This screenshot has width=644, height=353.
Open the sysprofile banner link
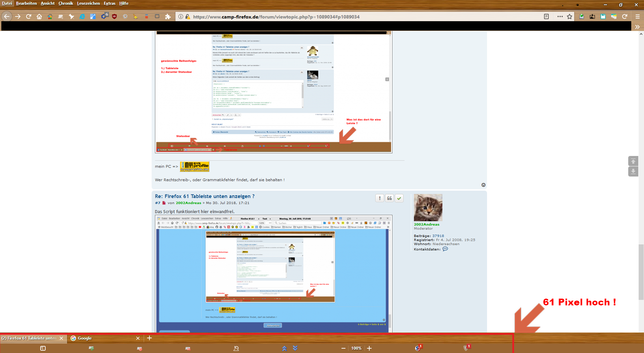point(195,166)
